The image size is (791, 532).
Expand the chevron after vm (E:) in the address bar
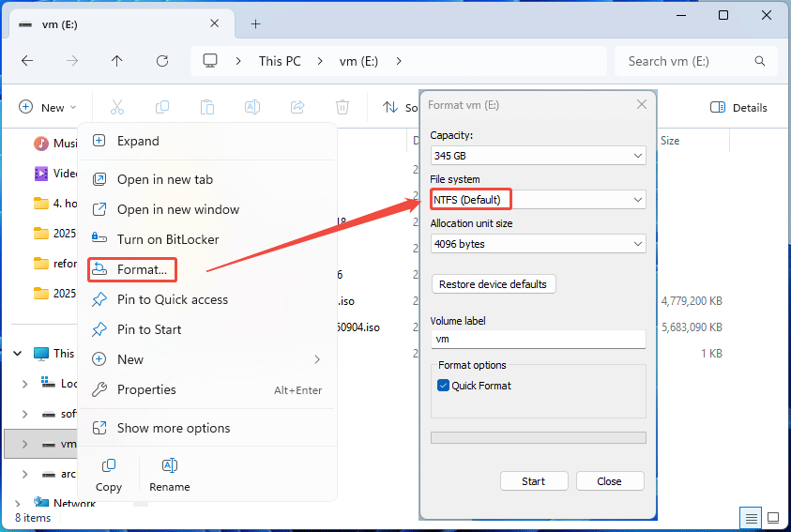point(399,61)
